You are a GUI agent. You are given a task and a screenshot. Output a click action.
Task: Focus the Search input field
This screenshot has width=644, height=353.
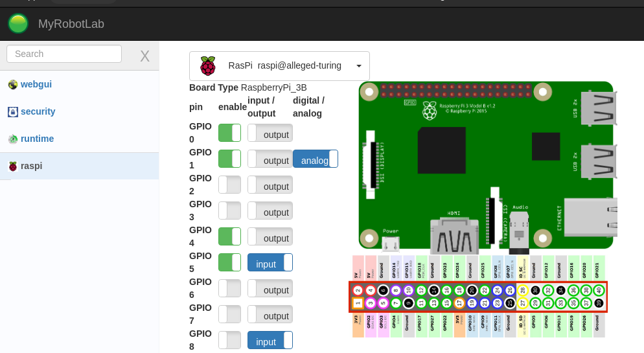click(64, 54)
